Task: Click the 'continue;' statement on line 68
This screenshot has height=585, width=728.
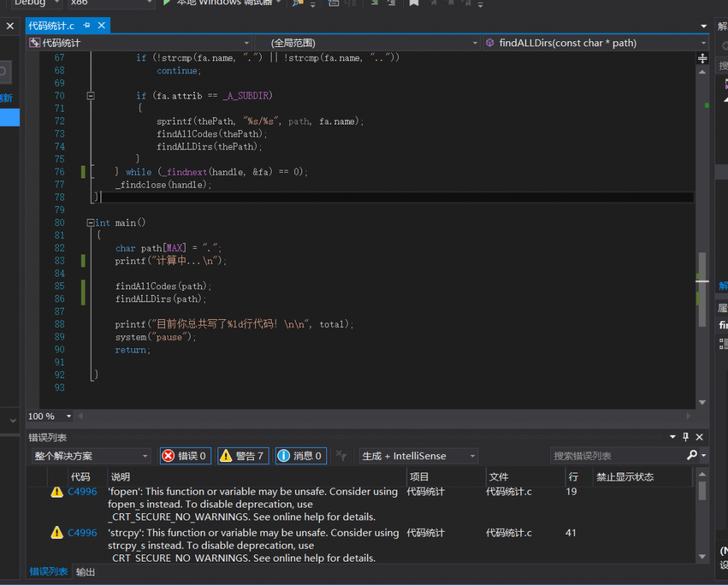Action: click(178, 70)
